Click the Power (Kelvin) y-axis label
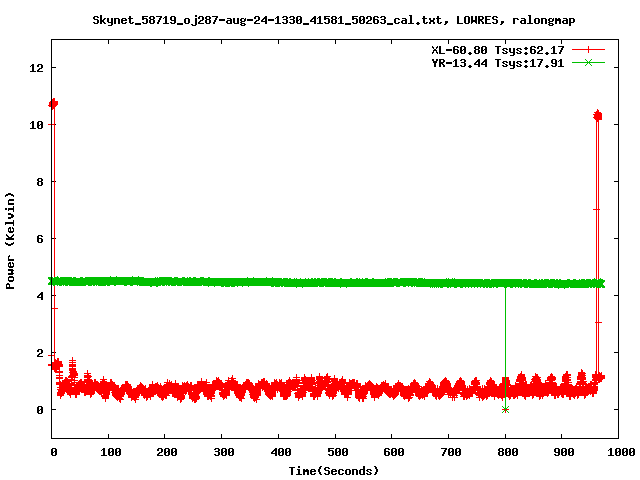The height and width of the screenshot is (480, 640). point(10,241)
